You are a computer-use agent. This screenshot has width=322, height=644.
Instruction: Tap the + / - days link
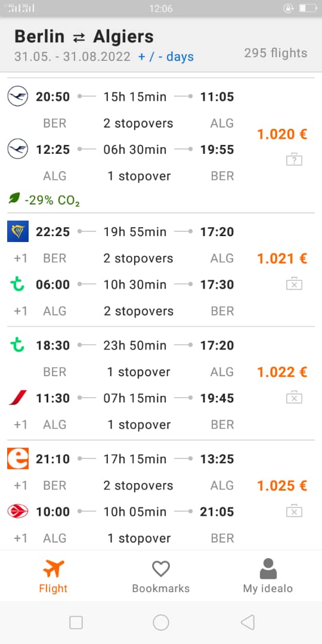[x=166, y=57]
